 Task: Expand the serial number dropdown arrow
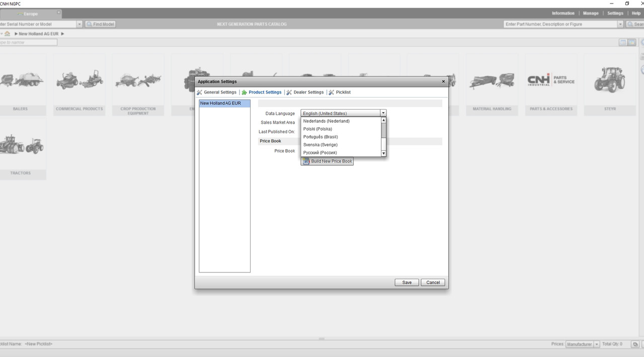(79, 24)
